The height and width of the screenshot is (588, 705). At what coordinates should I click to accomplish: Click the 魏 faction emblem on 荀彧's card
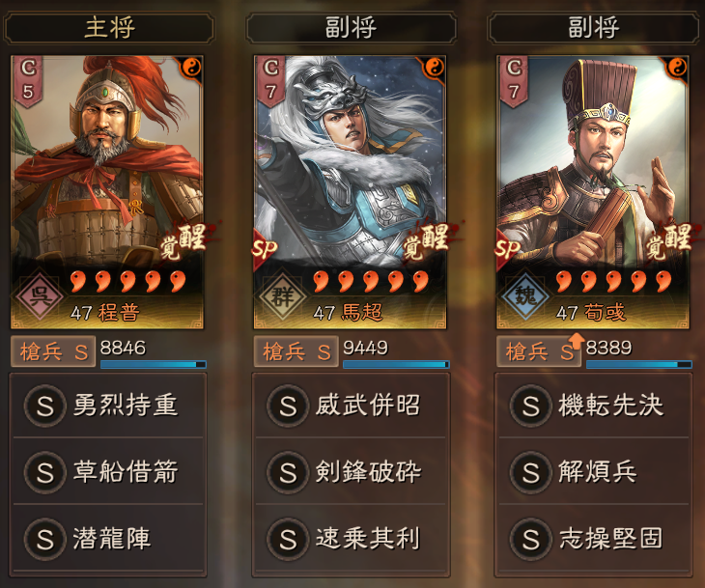[x=525, y=295]
